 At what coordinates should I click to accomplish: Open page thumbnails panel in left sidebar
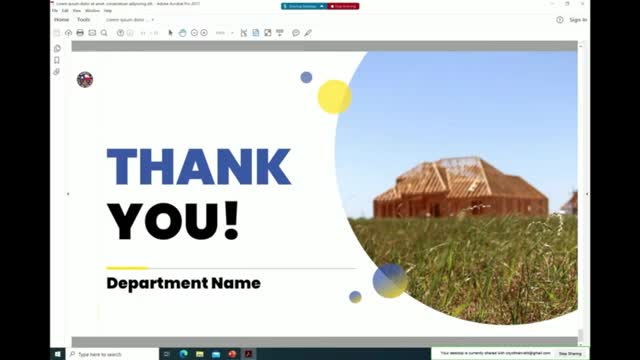[x=57, y=49]
